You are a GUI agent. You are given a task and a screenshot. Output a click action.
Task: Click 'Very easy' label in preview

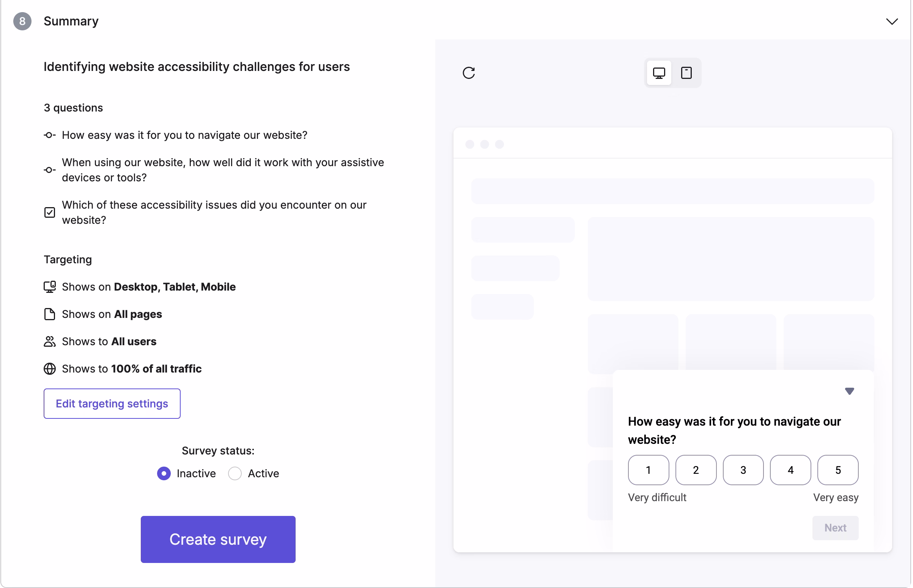[836, 497]
